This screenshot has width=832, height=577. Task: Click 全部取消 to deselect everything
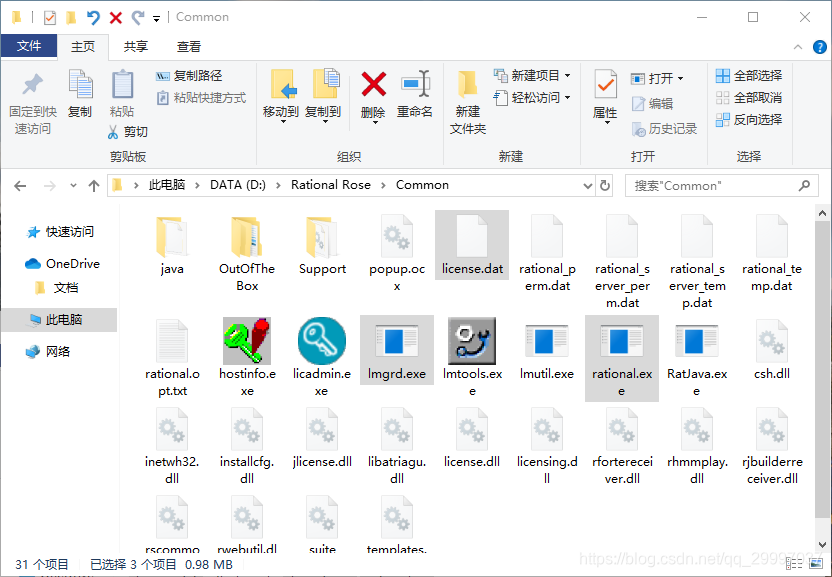[749, 97]
